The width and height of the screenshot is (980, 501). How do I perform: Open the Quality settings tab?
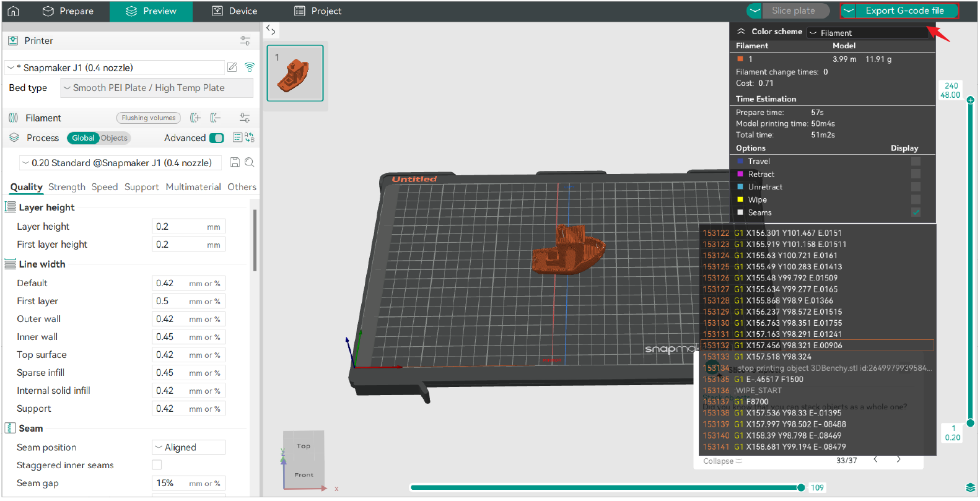tap(26, 187)
